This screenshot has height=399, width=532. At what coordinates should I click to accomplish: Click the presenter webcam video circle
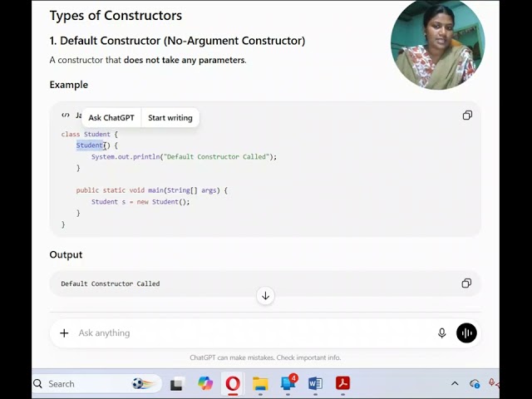click(438, 45)
